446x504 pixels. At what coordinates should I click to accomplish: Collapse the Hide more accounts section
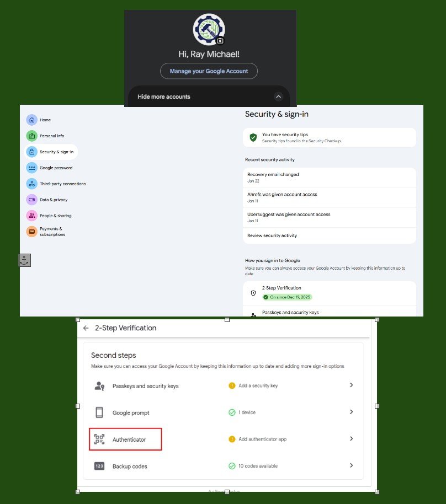[279, 96]
